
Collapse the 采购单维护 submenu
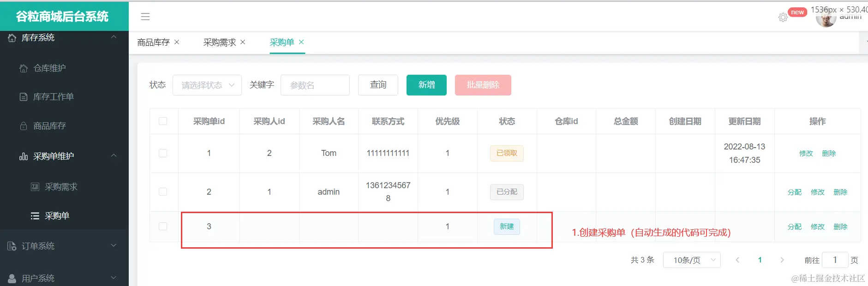pyautogui.click(x=114, y=155)
